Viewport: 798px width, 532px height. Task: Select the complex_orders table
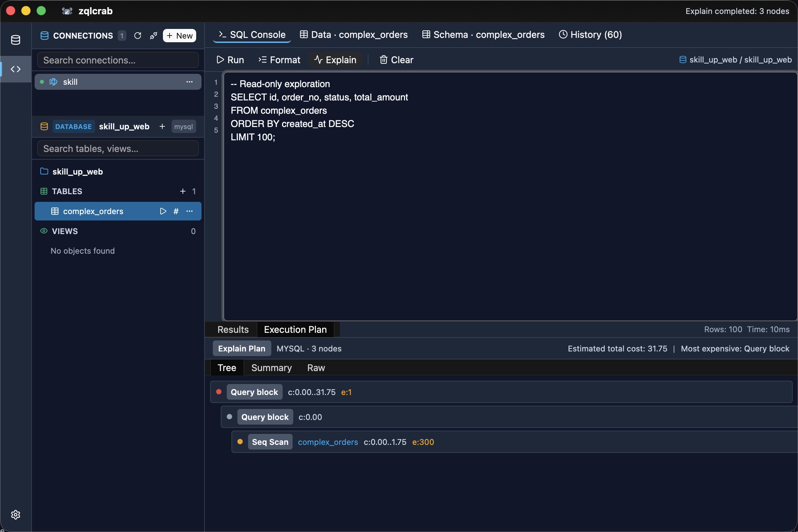pos(118,211)
